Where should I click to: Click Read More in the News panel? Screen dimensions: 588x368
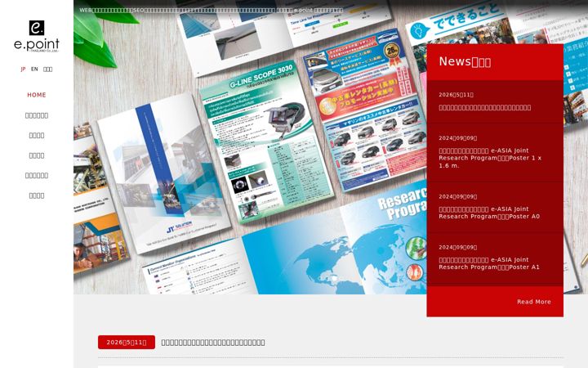click(534, 302)
